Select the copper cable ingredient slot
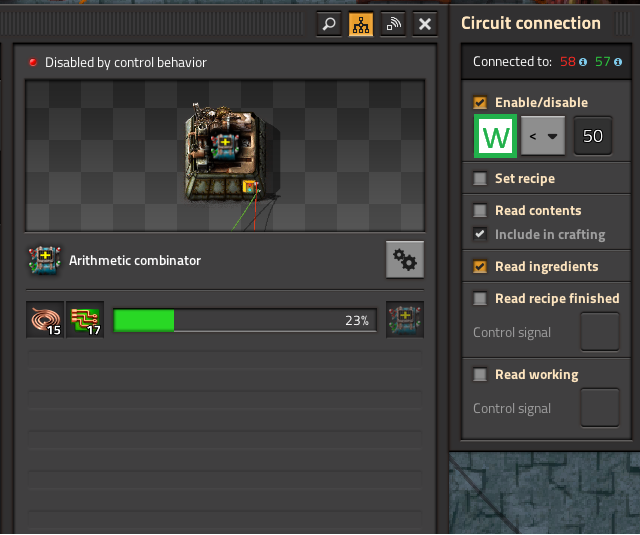The image size is (640, 535). [x=45, y=320]
